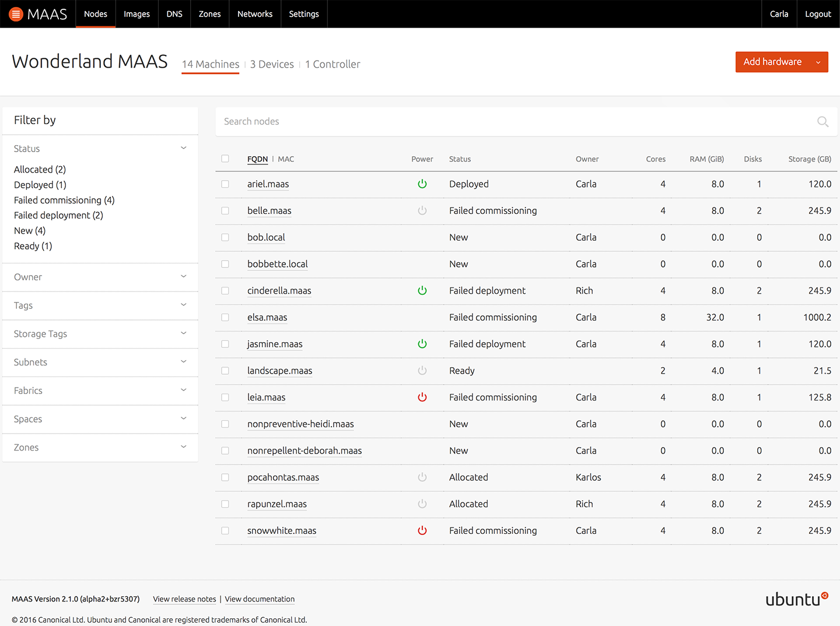Screen dimensions: 840x626
Task: Expand the Storage Tags filter
Action: pyautogui.click(x=100, y=333)
